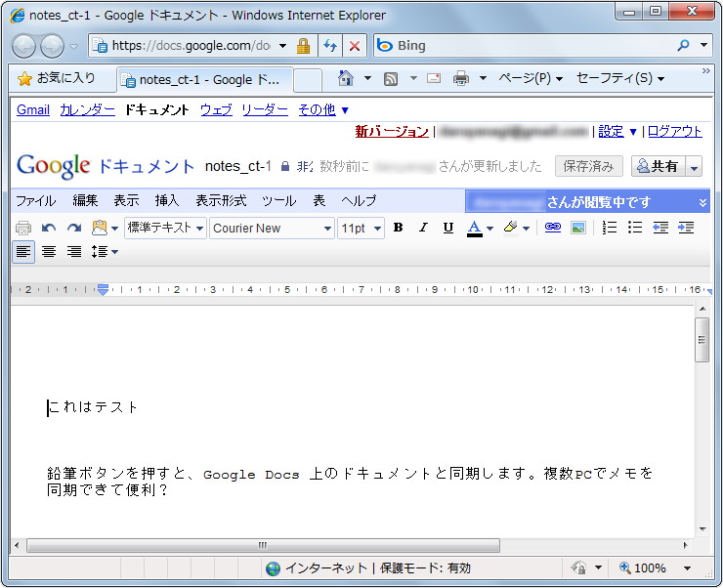723x588 pixels.
Task: Insert a hyperlink with the link icon
Action: [552, 228]
